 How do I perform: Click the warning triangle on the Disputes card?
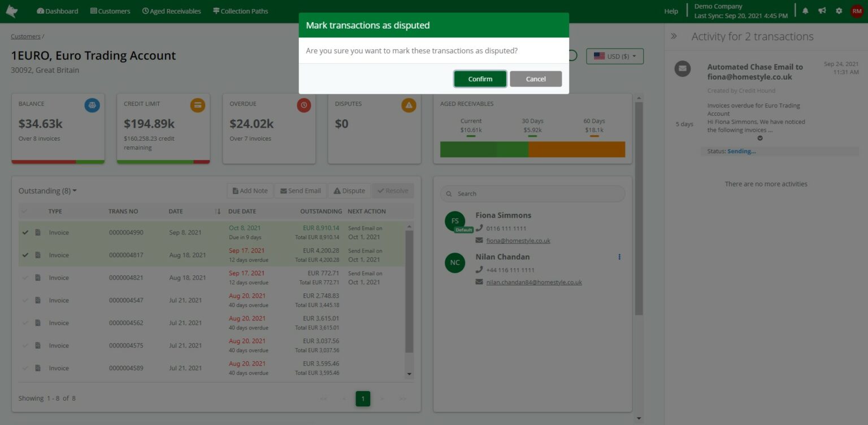(409, 105)
